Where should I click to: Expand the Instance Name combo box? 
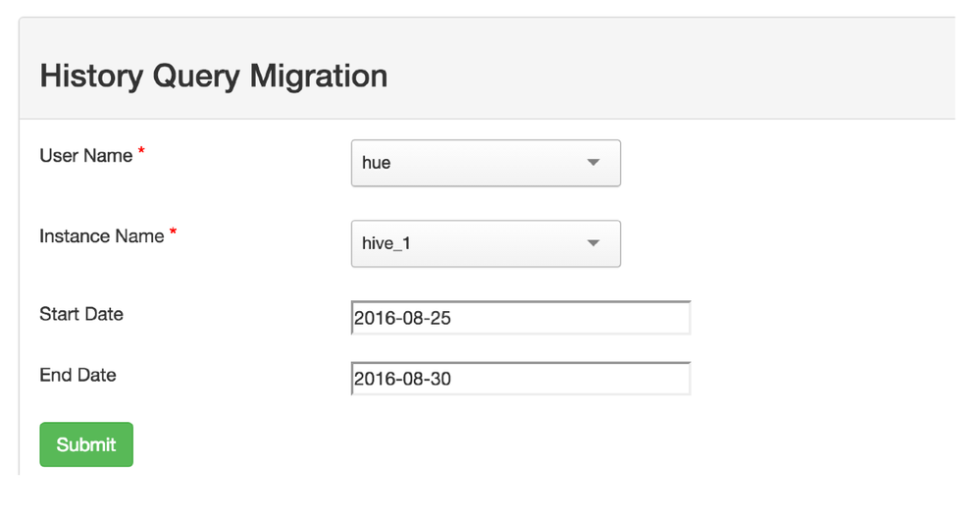tap(486, 243)
